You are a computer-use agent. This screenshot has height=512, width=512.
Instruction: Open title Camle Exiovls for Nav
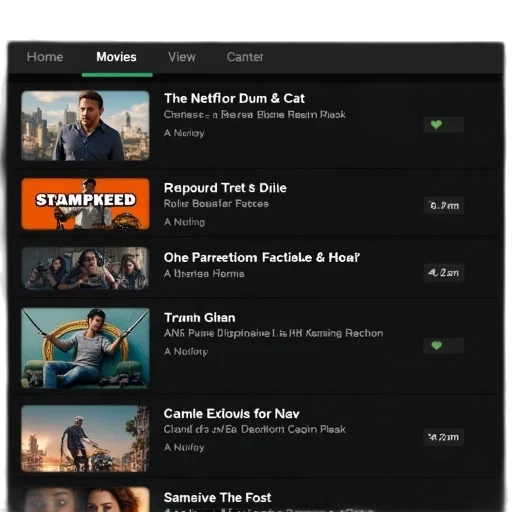pos(232,414)
